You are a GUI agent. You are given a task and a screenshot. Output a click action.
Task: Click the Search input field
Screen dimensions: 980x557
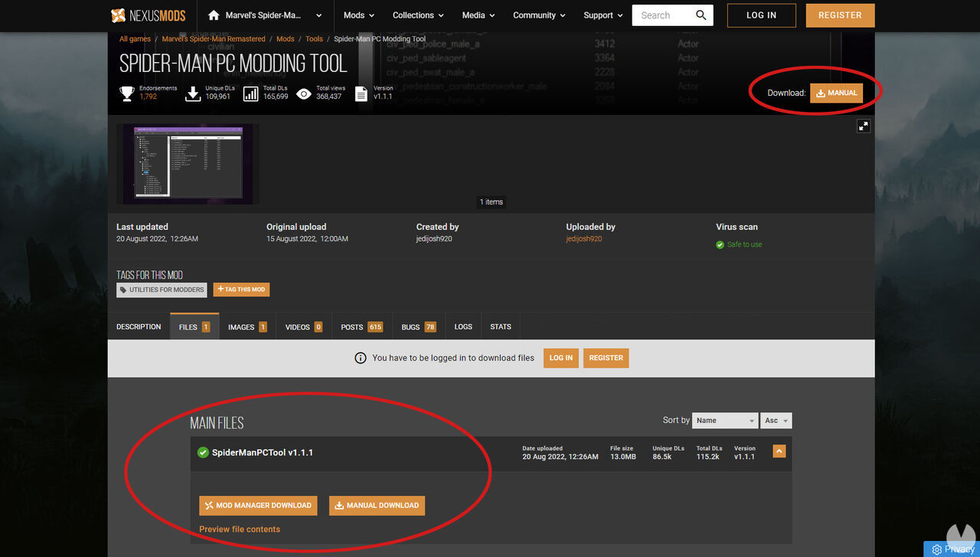(662, 15)
